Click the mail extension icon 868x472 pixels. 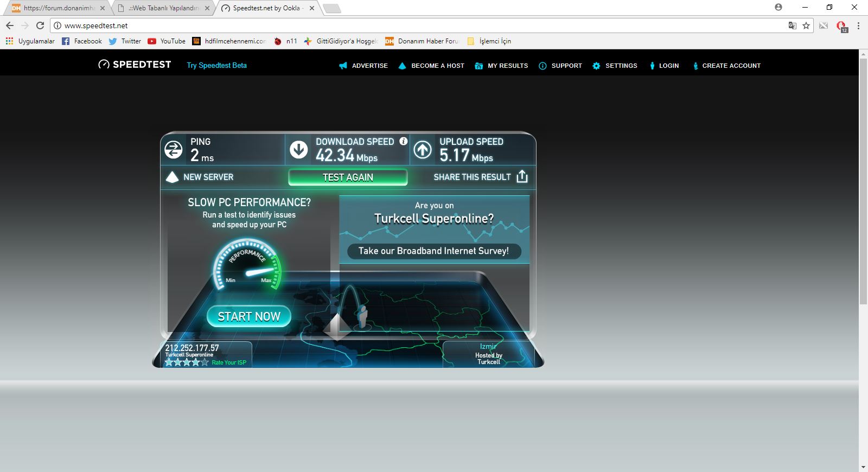pos(824,25)
